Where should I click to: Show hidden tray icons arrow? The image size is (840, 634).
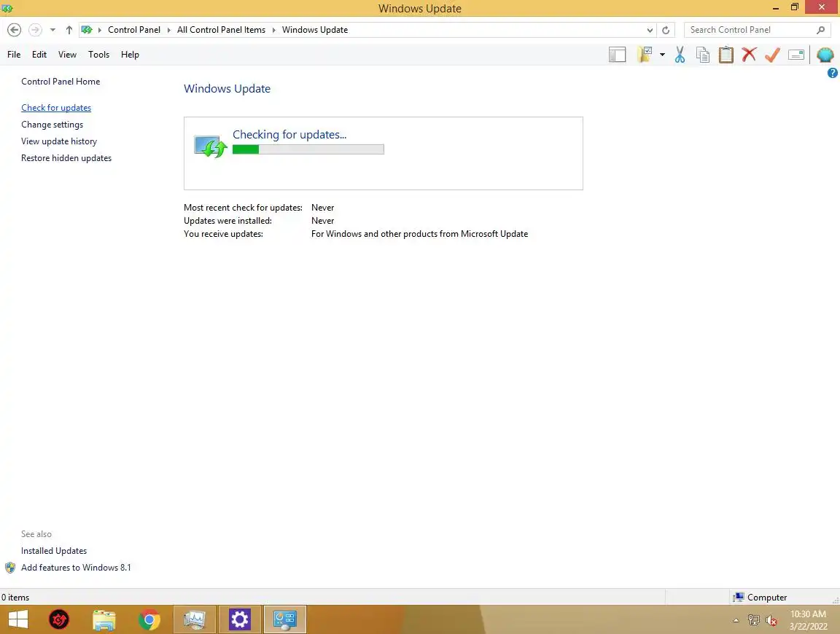coord(736,620)
